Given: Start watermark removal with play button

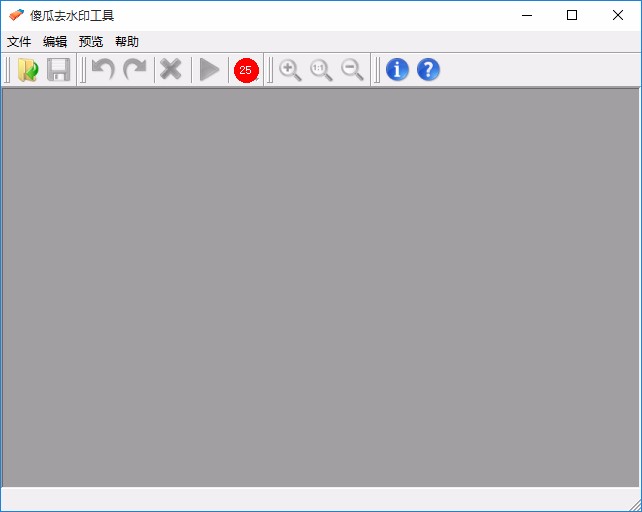Looking at the screenshot, I should coord(209,70).
